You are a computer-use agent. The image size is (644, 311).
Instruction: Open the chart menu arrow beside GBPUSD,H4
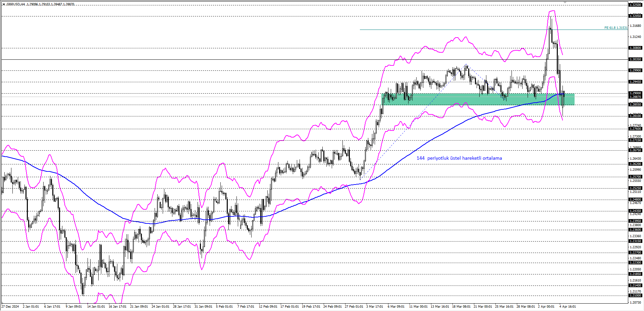point(3,4)
